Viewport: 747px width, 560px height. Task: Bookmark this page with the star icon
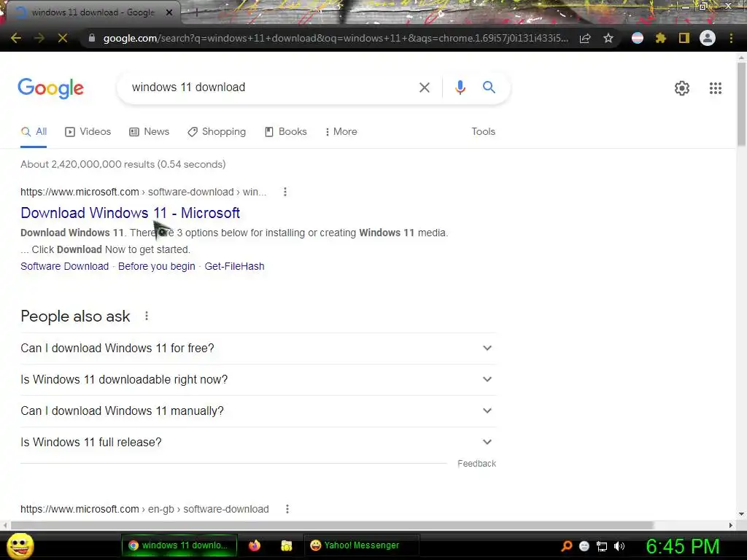(608, 38)
